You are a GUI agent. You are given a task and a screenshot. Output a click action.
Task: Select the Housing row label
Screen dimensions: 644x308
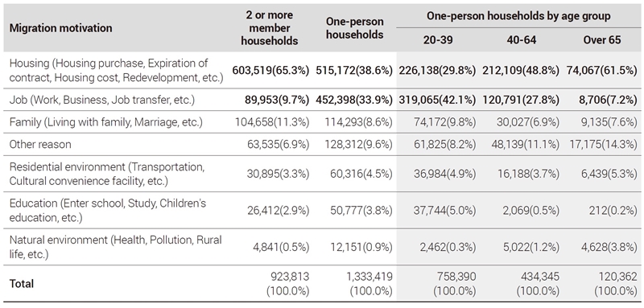[116, 70]
